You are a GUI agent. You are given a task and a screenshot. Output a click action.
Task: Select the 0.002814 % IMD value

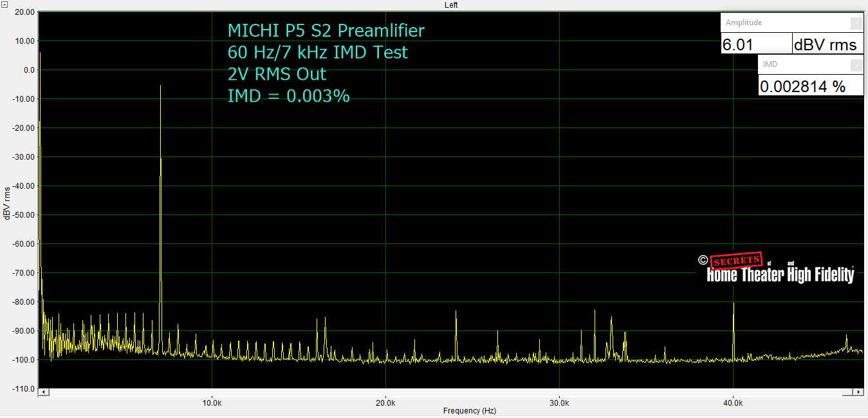[811, 86]
